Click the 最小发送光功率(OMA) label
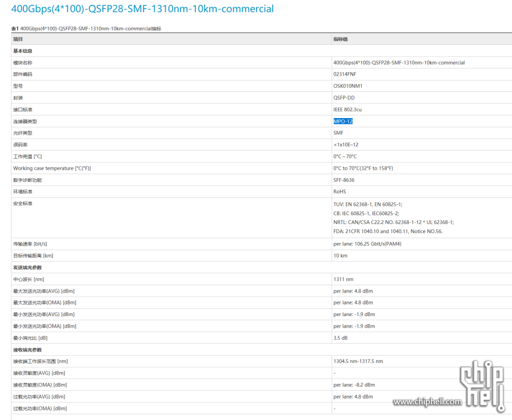512x420 pixels. click(45, 326)
